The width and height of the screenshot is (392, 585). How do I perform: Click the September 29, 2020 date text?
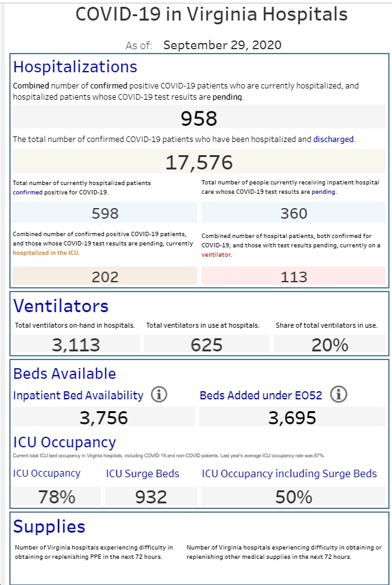[223, 45]
